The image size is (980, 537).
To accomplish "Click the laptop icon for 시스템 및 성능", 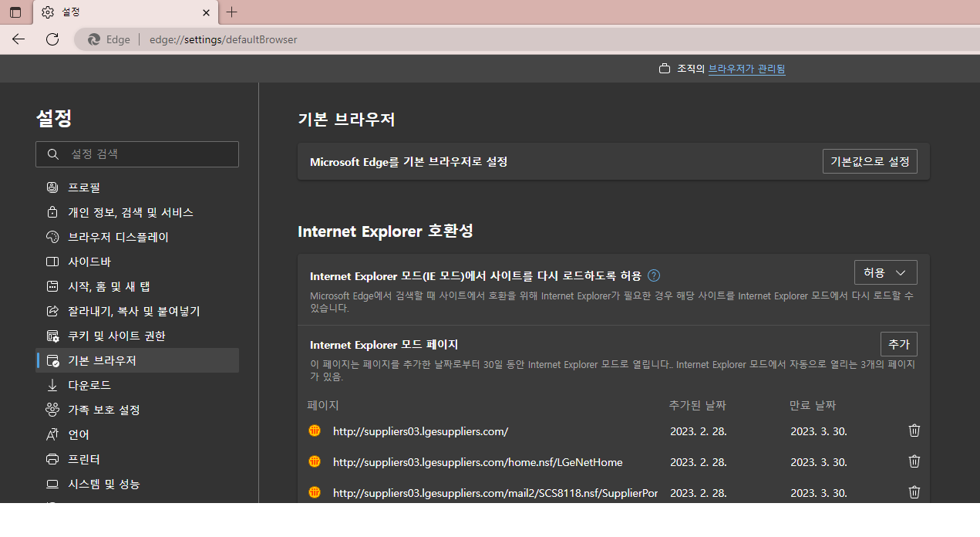I will 52,484.
